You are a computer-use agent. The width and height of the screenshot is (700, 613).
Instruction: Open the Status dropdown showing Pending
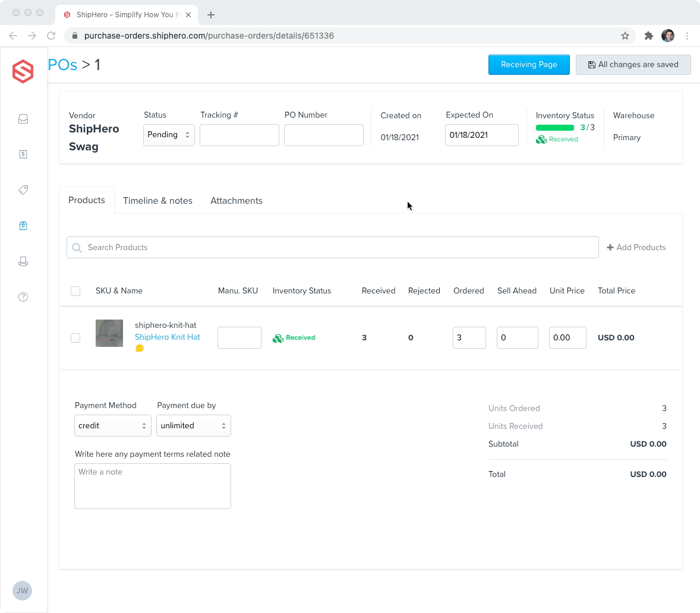[x=169, y=135]
